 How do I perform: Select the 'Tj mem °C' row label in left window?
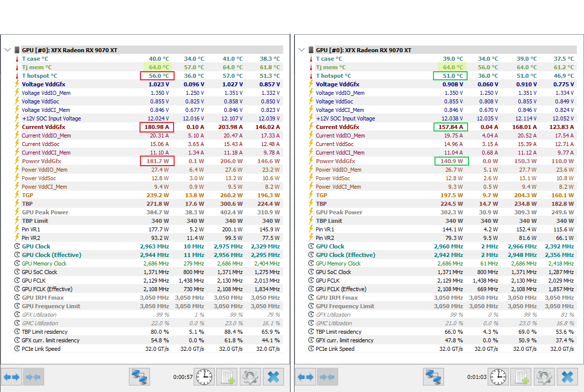[37, 67]
